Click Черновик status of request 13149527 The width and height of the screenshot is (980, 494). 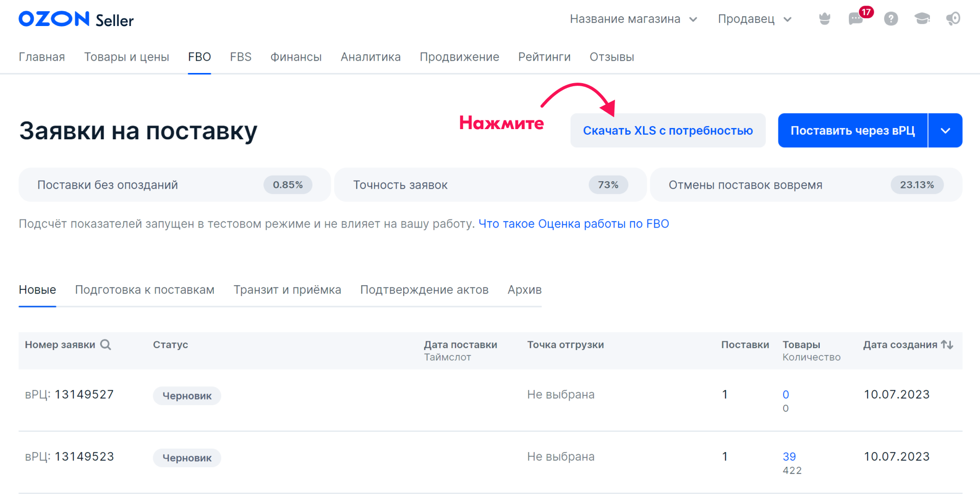click(187, 396)
